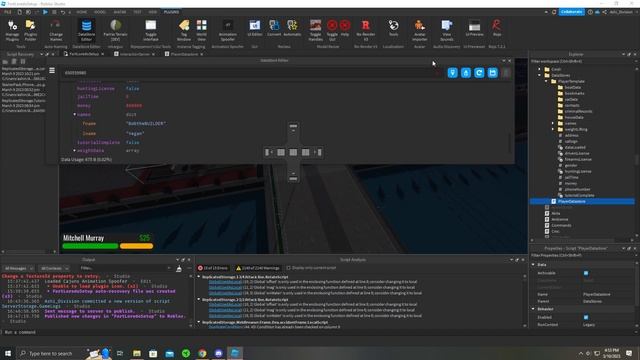This screenshot has height=360, width=640.
Task: Click the fourth blue save button in DataStore Editor
Action: pyautogui.click(x=493, y=73)
